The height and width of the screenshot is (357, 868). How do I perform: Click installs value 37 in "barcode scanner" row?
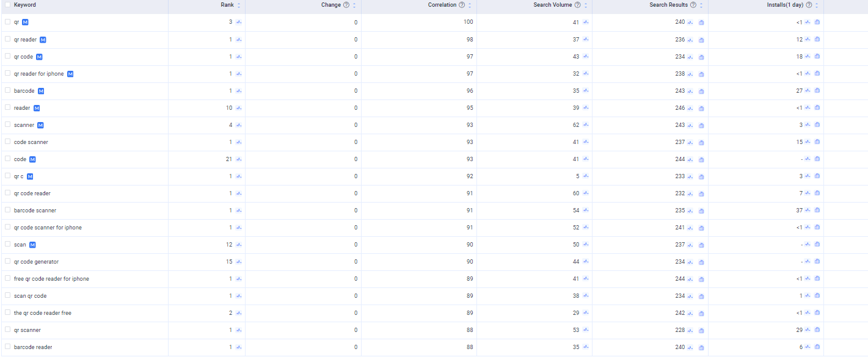coord(799,211)
